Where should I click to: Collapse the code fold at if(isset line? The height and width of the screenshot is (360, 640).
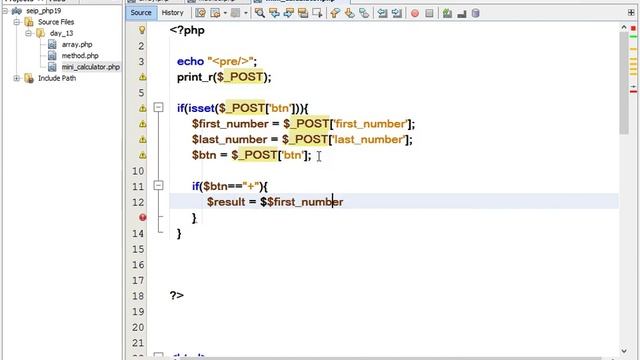[x=158, y=107]
